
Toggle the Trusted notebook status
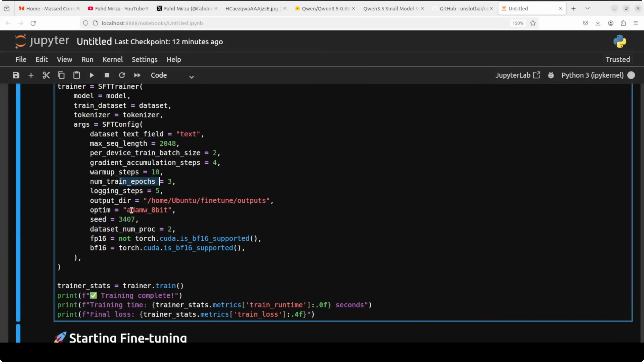618,59
